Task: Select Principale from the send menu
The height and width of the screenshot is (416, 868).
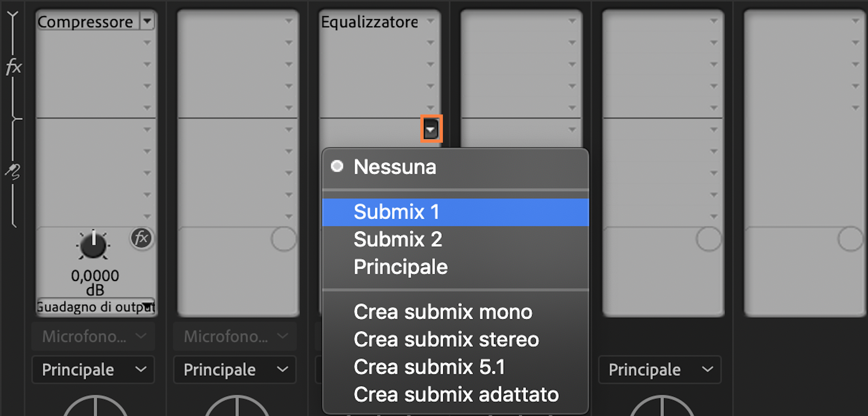Action: coord(400,266)
